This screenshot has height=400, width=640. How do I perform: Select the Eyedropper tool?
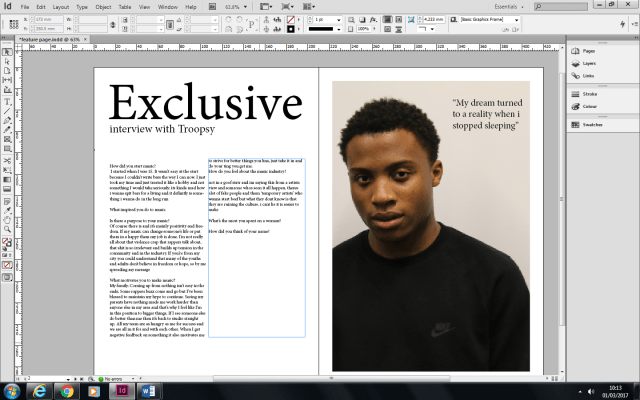tap(7, 211)
